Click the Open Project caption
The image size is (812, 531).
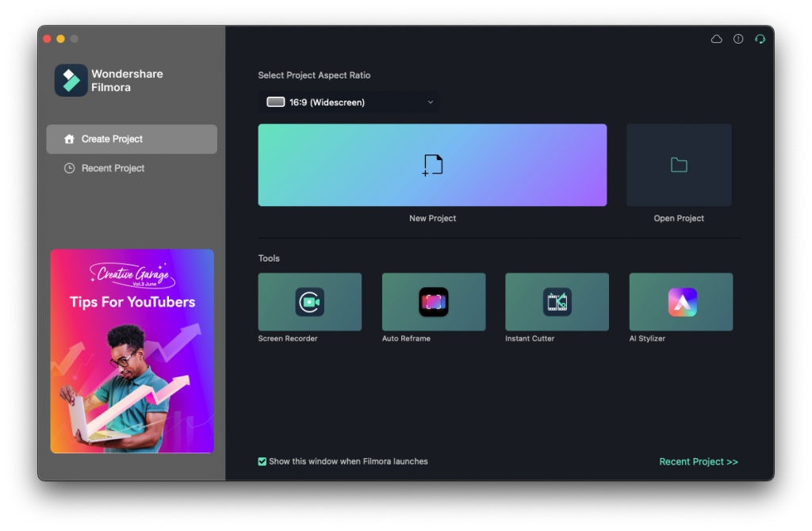click(x=679, y=219)
